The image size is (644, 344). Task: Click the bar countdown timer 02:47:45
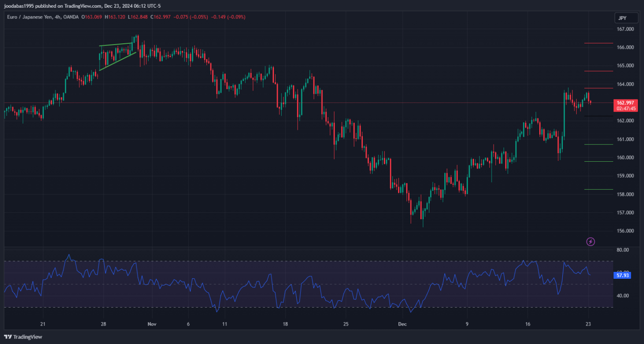[626, 109]
